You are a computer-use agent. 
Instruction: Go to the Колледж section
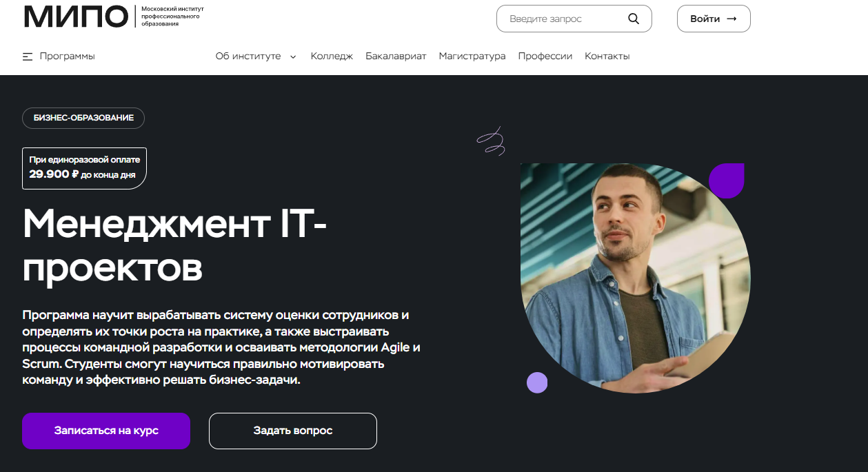(x=332, y=57)
